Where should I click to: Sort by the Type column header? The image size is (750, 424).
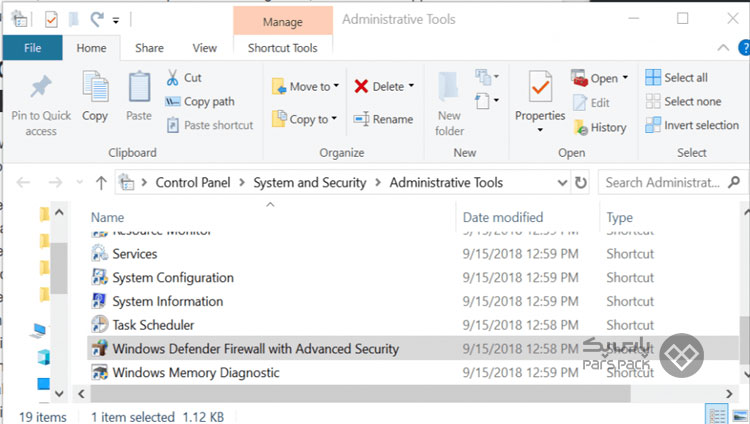pos(619,218)
